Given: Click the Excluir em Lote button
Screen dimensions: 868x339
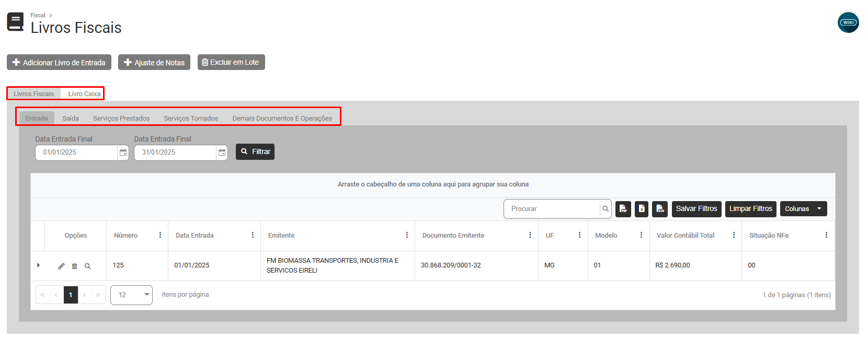Looking at the screenshot, I should pos(231,62).
